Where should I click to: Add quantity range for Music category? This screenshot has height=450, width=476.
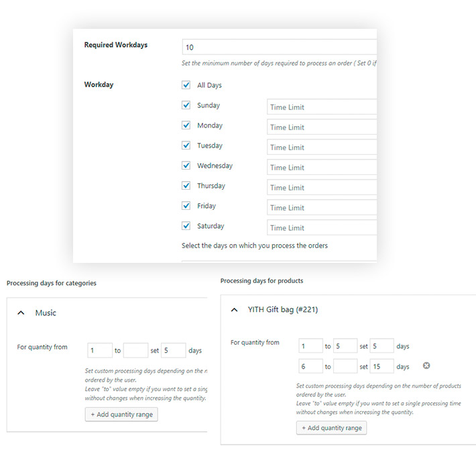click(x=121, y=414)
